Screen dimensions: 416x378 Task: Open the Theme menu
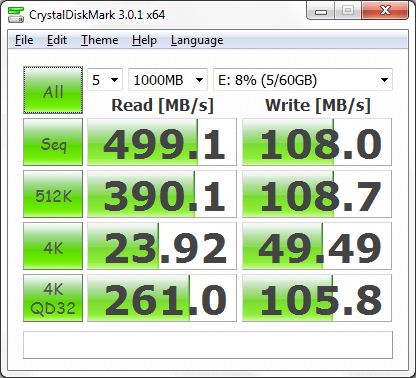100,40
